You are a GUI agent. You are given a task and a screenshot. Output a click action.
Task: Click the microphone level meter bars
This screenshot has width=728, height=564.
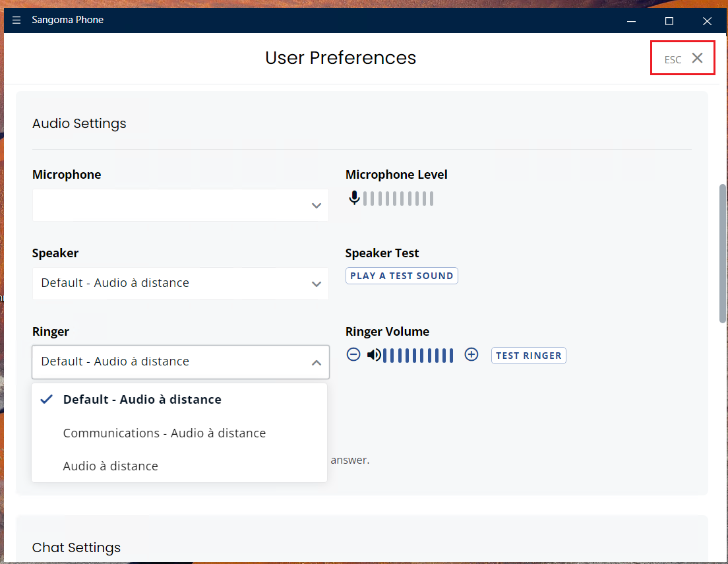click(x=398, y=199)
